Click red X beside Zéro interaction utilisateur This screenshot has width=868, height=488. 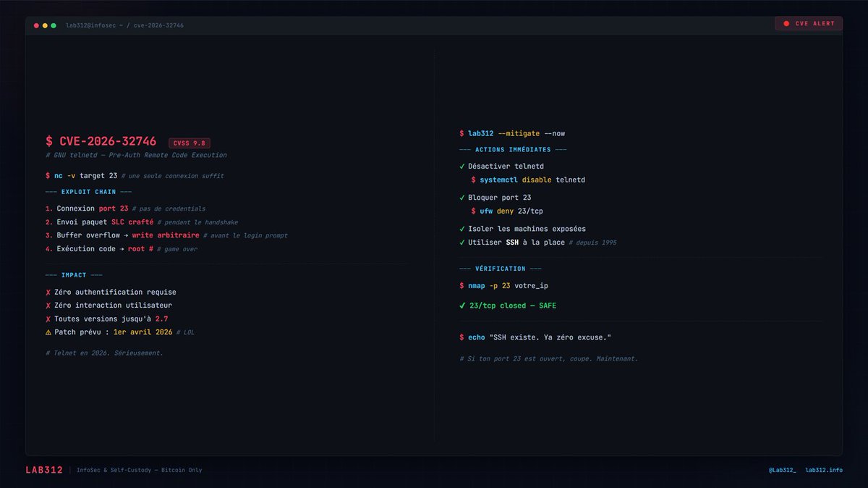point(48,306)
